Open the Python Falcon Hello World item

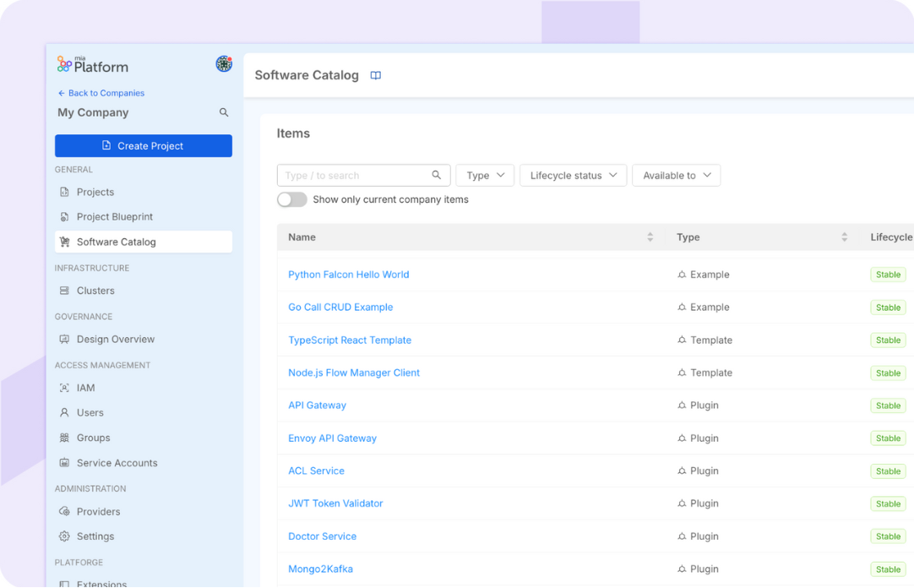(x=348, y=274)
